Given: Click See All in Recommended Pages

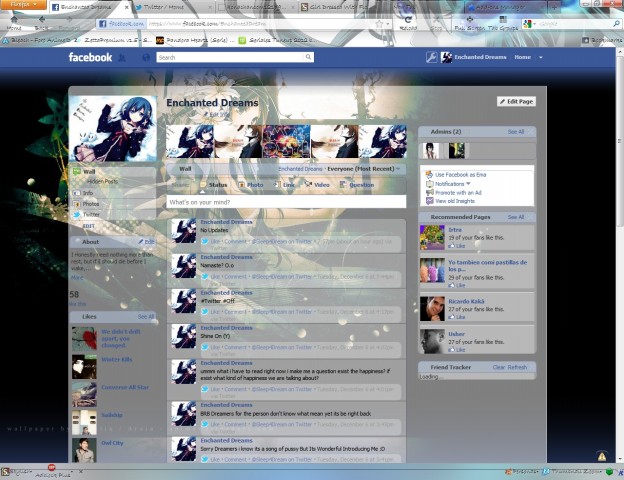Looking at the screenshot, I should click(516, 217).
